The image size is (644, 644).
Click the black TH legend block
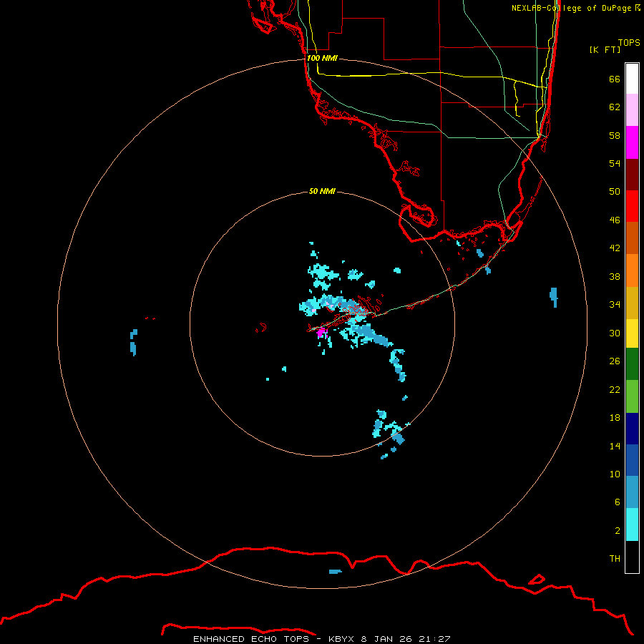pos(632,557)
